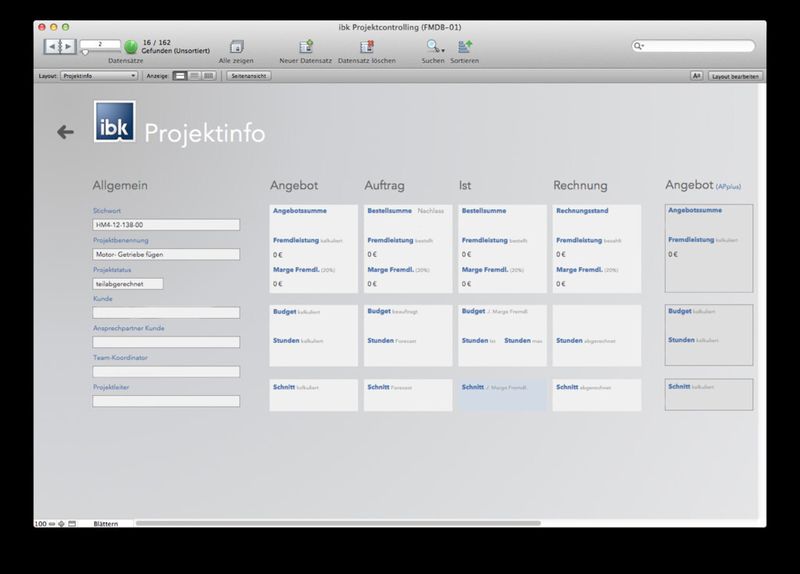Click the Rechnung column heading
Image resolution: width=800 pixels, height=574 pixels.
580,185
